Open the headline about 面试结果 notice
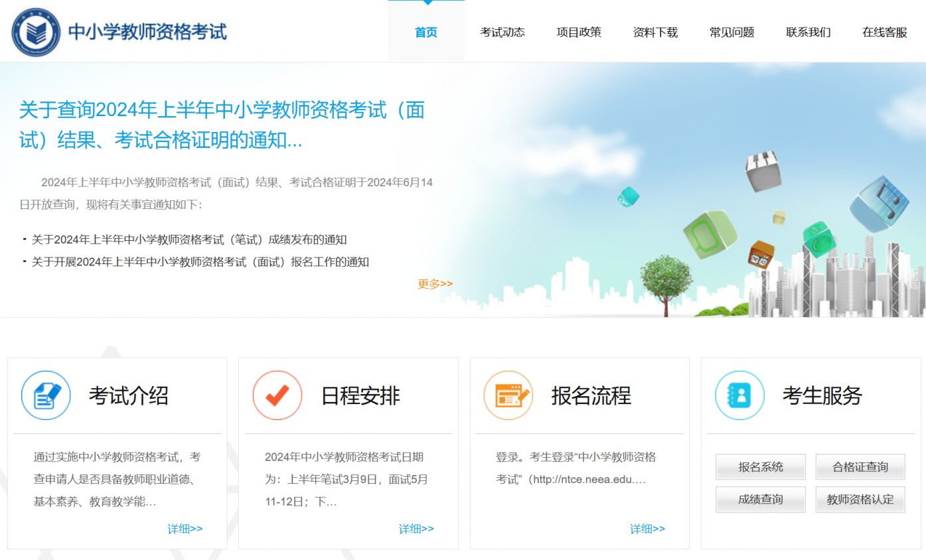 [x=222, y=125]
